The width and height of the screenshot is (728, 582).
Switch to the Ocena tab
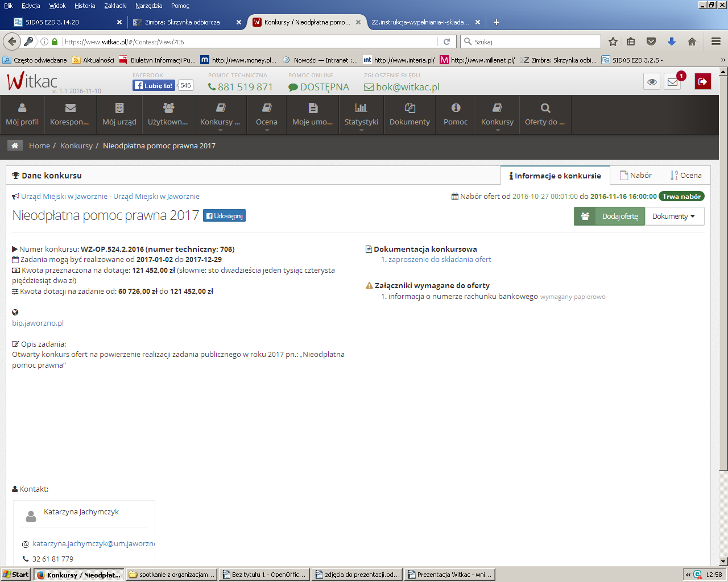[x=686, y=175]
